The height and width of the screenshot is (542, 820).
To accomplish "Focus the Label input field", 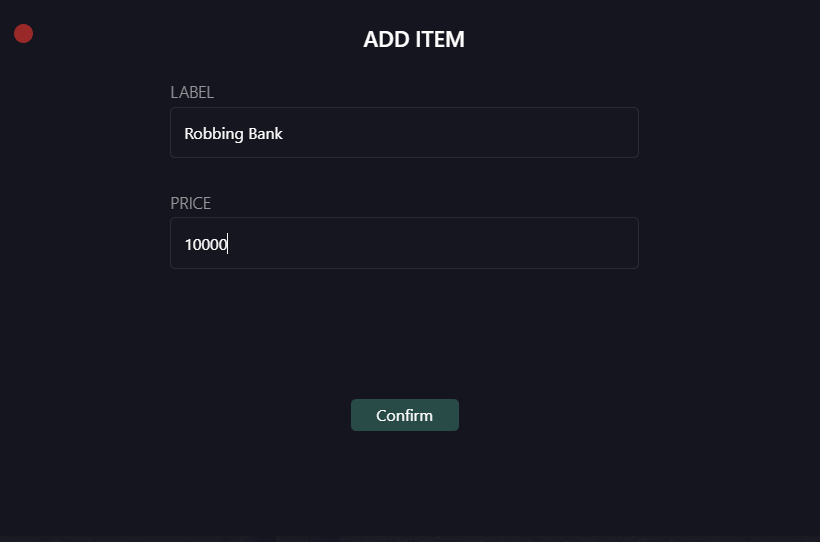I will click(x=404, y=133).
